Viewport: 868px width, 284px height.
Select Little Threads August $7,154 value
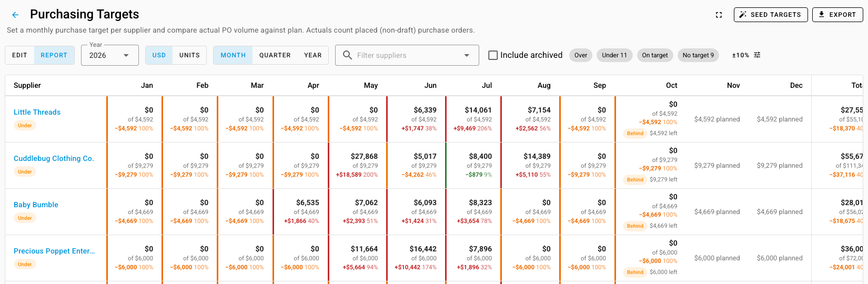pyautogui.click(x=539, y=110)
